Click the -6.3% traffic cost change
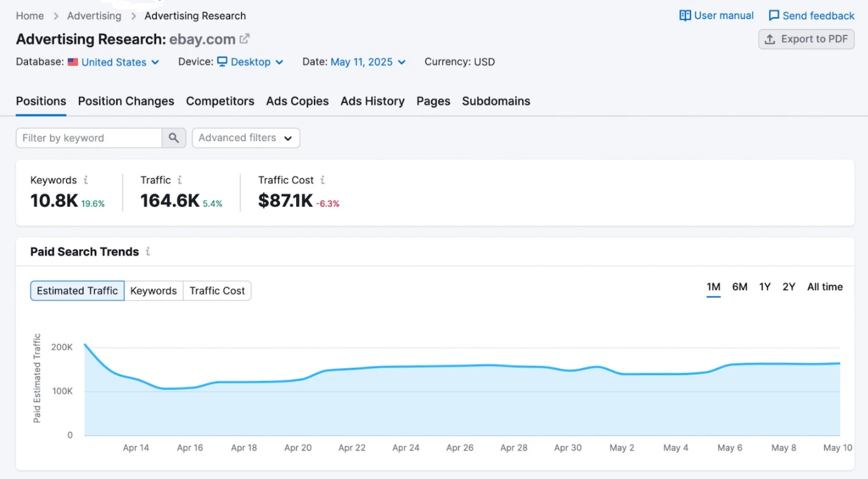868x479 pixels. pos(328,204)
